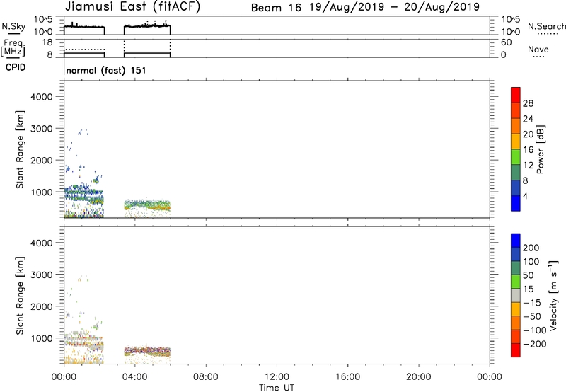Screen dimensions: 566x392
Task: Click the '08:00' time axis label
Action: point(206,377)
